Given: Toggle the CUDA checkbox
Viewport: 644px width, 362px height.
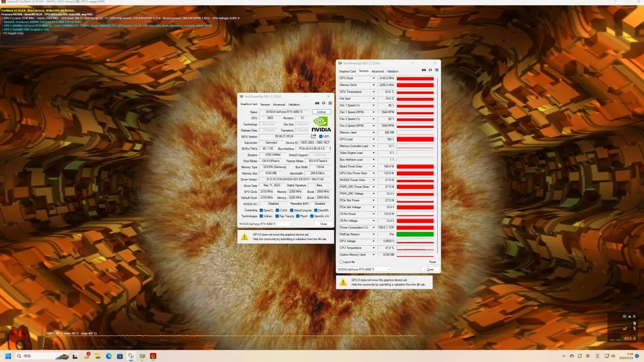Looking at the screenshot, I should 278,210.
